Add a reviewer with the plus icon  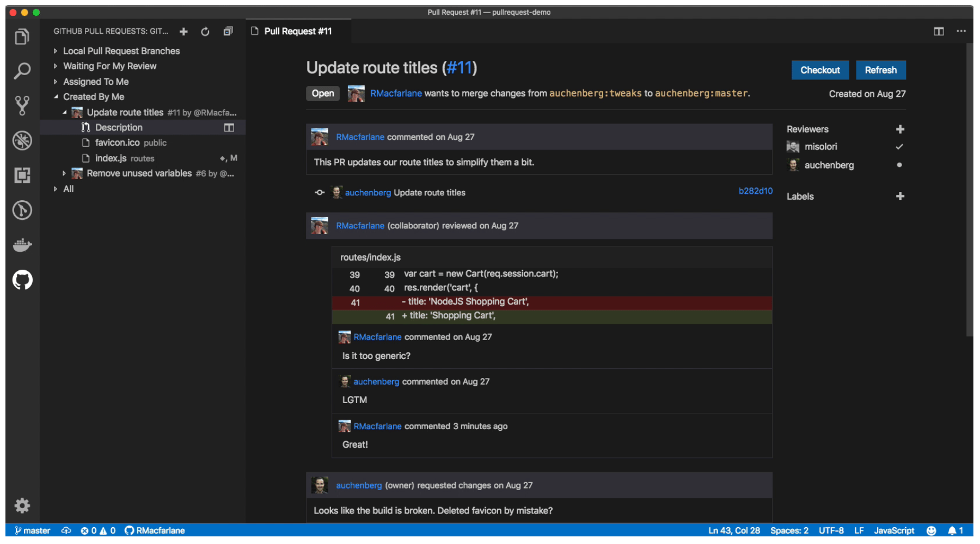[900, 129]
